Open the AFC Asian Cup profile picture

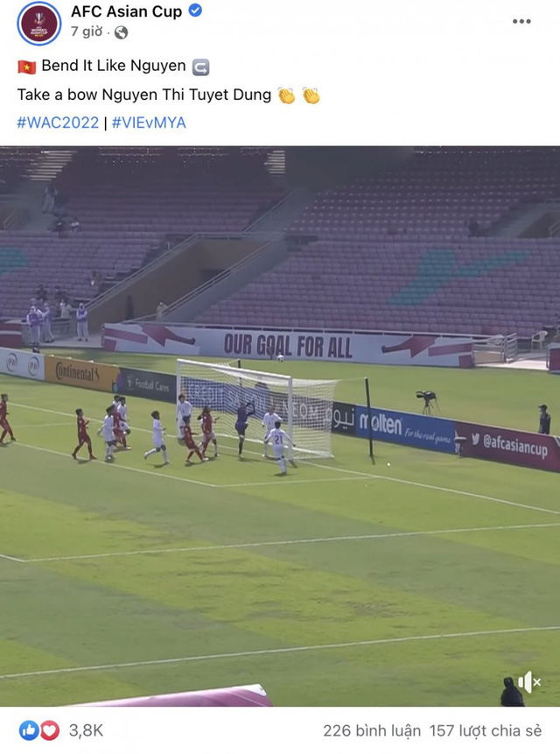(x=38, y=23)
